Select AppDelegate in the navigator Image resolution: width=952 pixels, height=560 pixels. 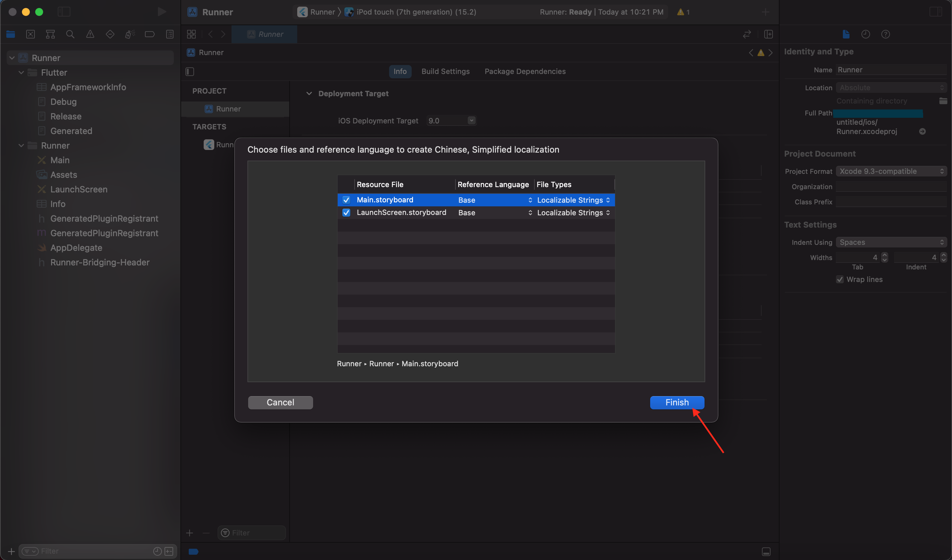[76, 248]
